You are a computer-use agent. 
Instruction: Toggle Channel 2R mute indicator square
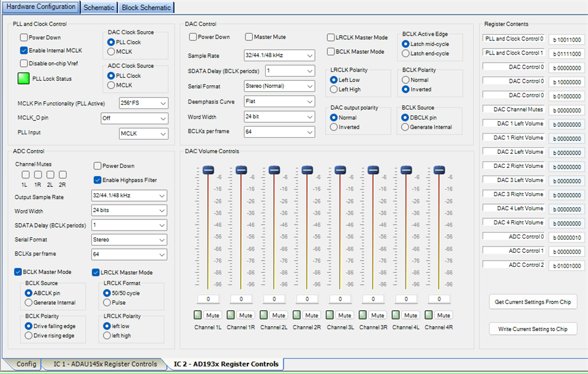tap(296, 315)
